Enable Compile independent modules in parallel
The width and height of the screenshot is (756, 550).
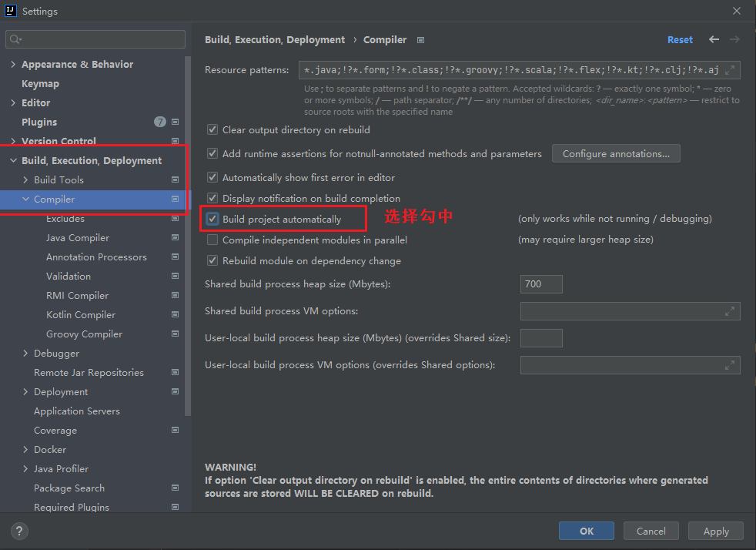pos(212,240)
